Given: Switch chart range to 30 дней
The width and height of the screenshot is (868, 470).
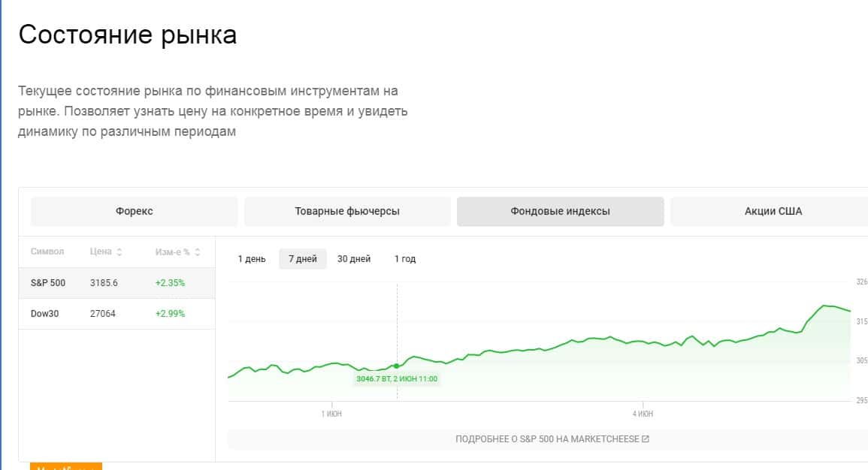Looking at the screenshot, I should point(354,259).
